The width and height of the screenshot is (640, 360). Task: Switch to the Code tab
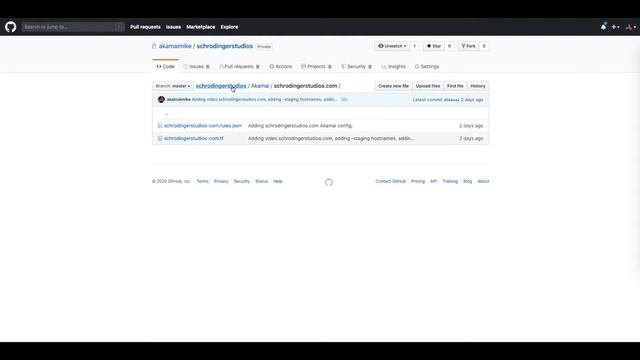point(165,67)
